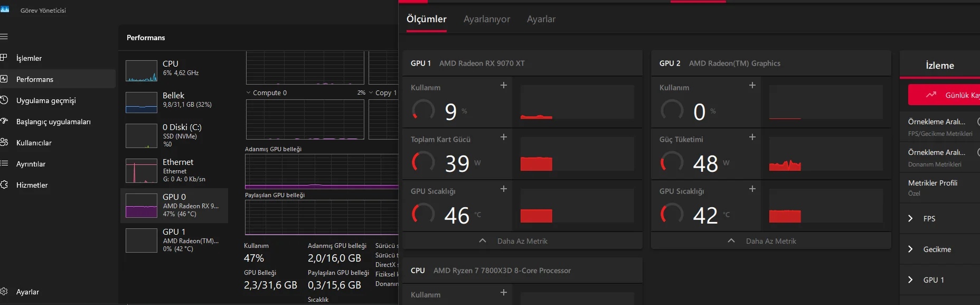Click plus icon beside Toplam Kart Gücü
The width and height of the screenshot is (980, 305).
pyautogui.click(x=504, y=137)
